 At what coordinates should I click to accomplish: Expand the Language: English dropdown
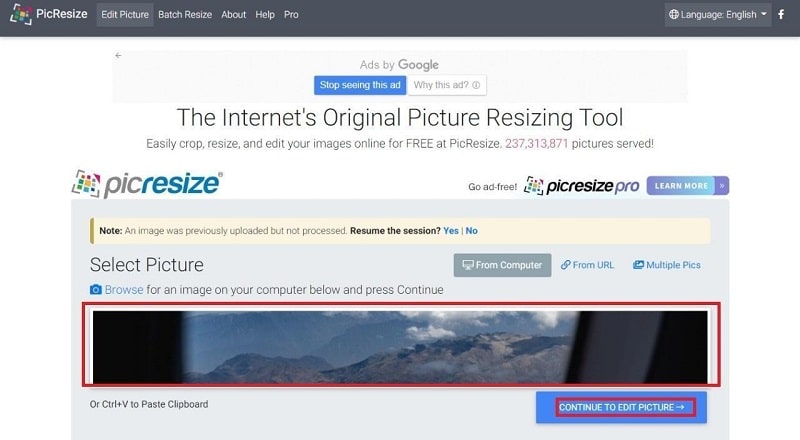click(718, 14)
